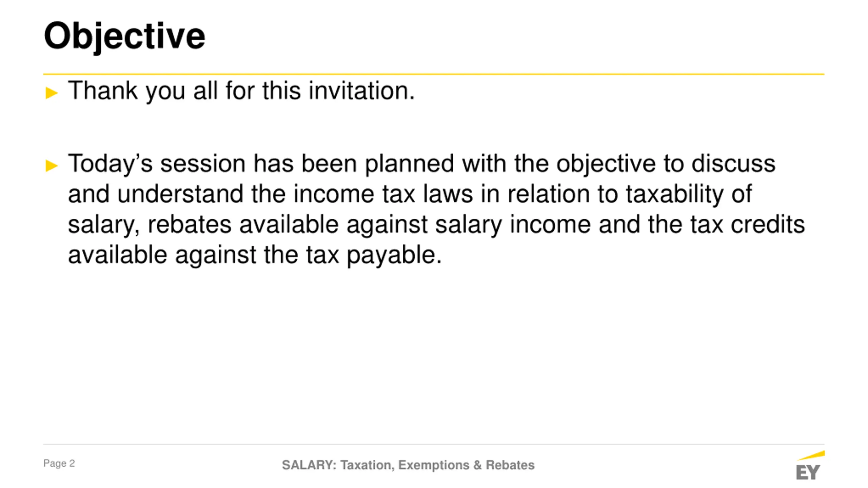
Task: Click the yellow line under the title
Action: 434,74
